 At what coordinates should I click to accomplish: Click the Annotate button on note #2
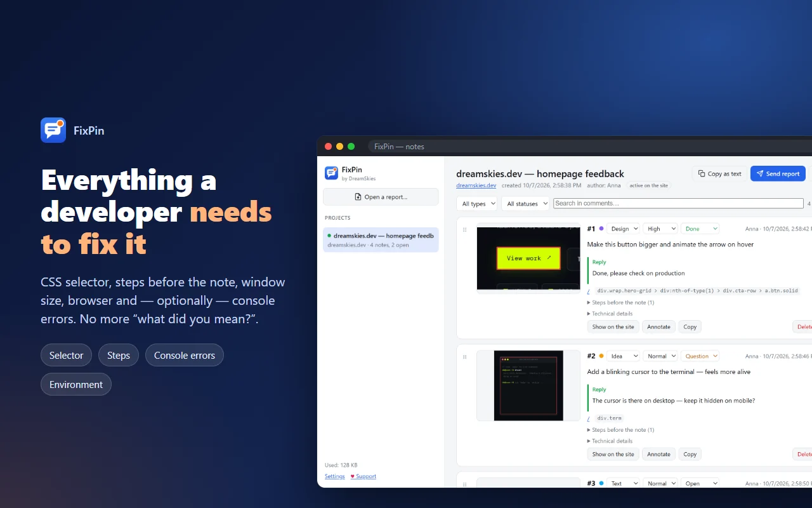658,454
